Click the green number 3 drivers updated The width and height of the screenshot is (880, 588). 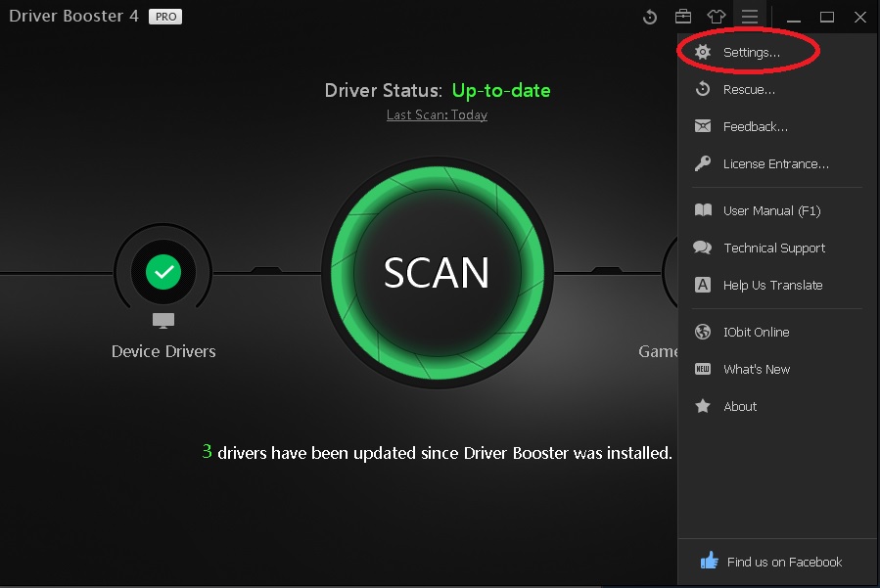208,451
